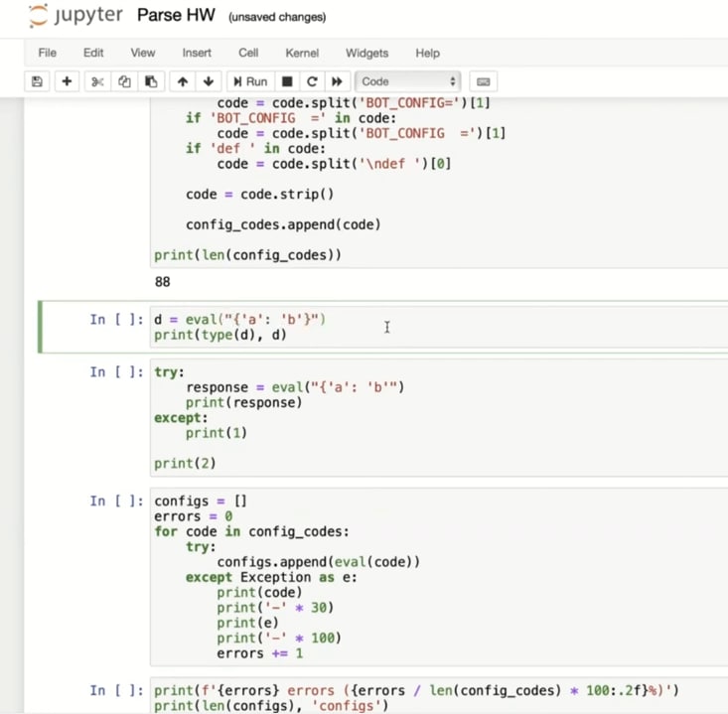Click the output value 88
Screen dimensions: 728x714
tap(163, 282)
